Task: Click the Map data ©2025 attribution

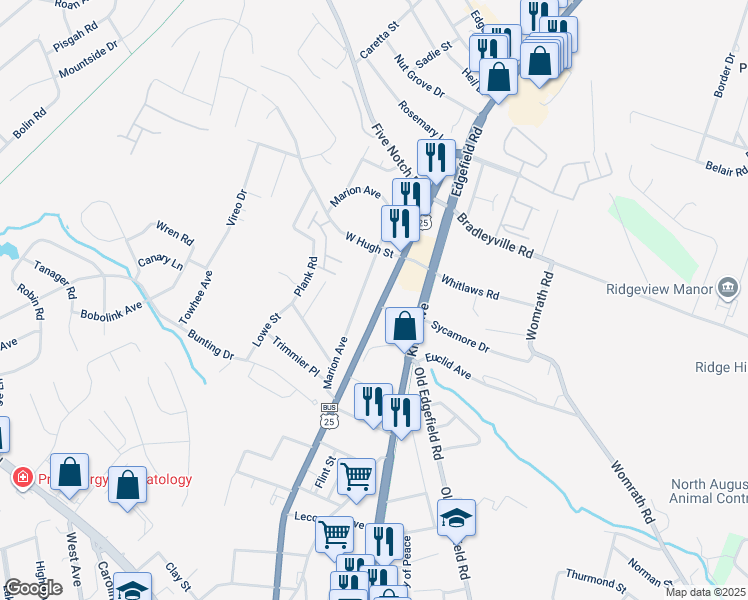Action: [706, 592]
